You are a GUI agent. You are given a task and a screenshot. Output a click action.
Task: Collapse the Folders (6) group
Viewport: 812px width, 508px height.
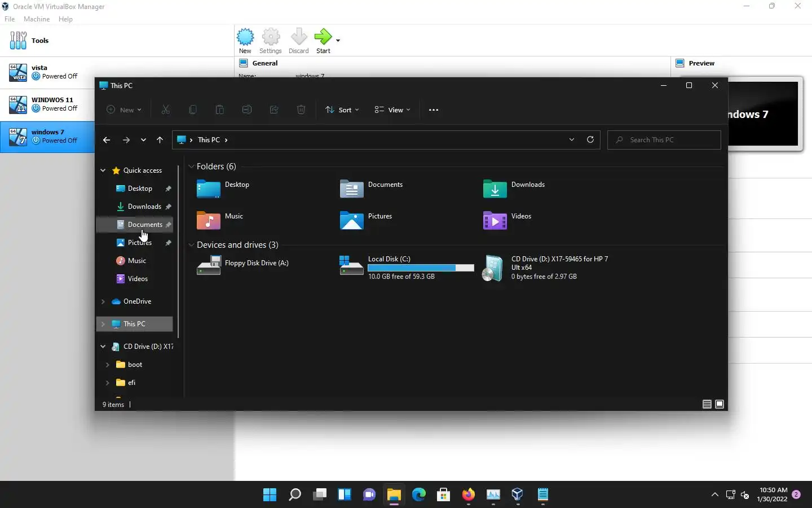coord(191,167)
